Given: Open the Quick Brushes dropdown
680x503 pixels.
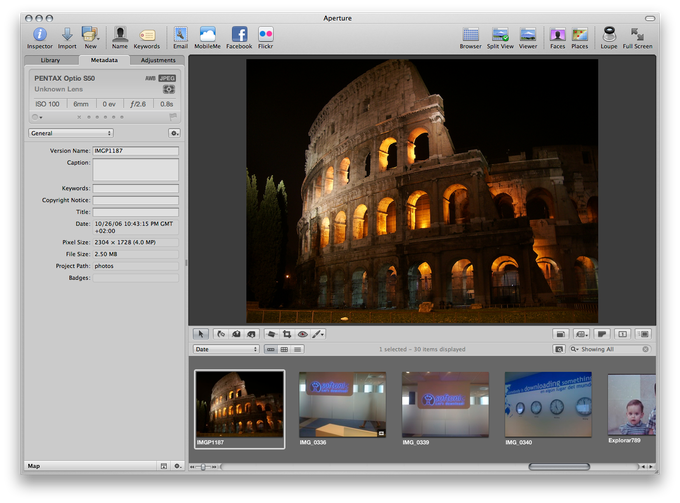Looking at the screenshot, I should pos(318,334).
